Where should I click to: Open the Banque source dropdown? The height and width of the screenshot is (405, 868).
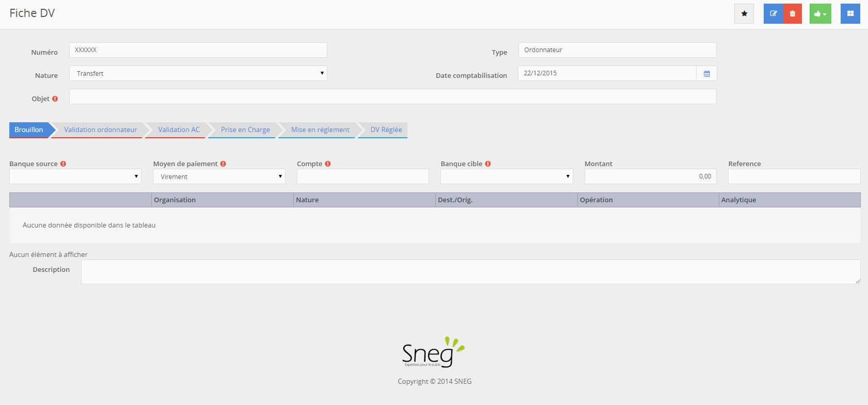tap(75, 176)
